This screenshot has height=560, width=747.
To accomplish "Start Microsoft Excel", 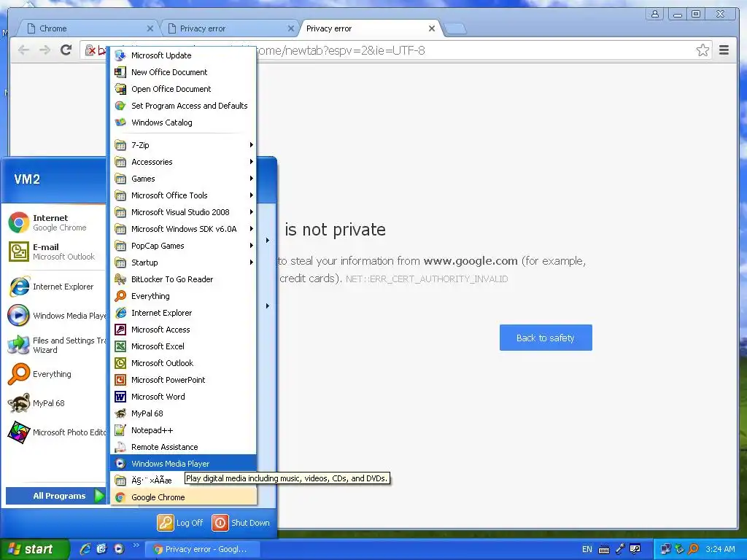I will click(183, 346).
